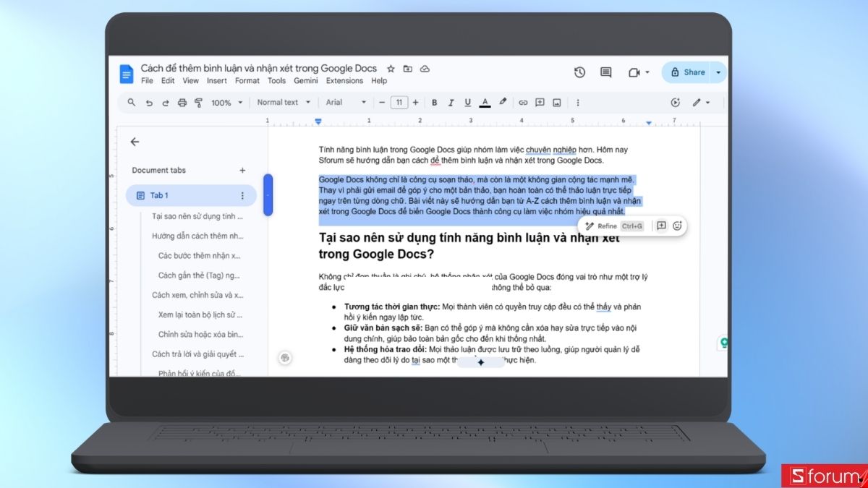Open the Help menu
This screenshot has width=868, height=488.
(x=379, y=81)
